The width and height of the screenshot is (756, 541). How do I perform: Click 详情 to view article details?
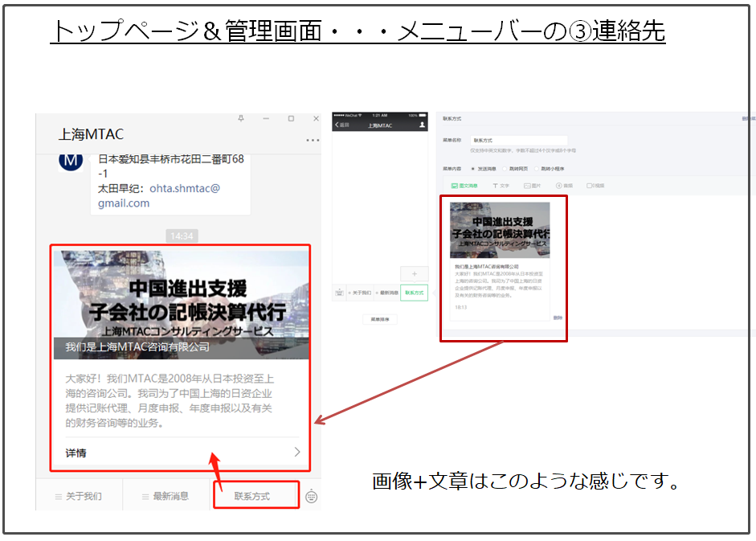tap(76, 453)
